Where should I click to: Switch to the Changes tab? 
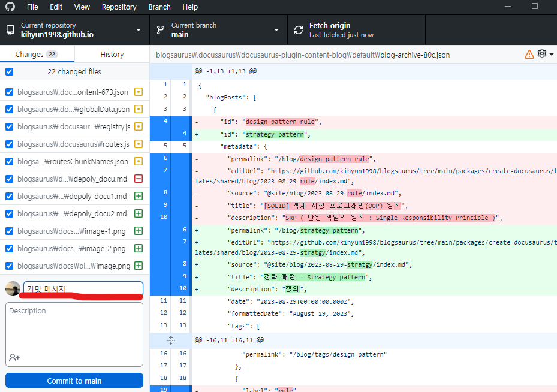tap(37, 55)
